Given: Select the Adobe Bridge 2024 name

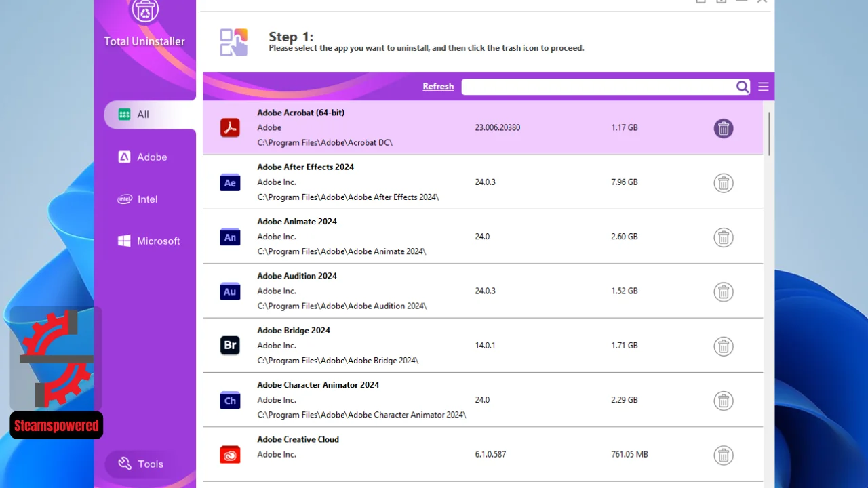Looking at the screenshot, I should (294, 330).
